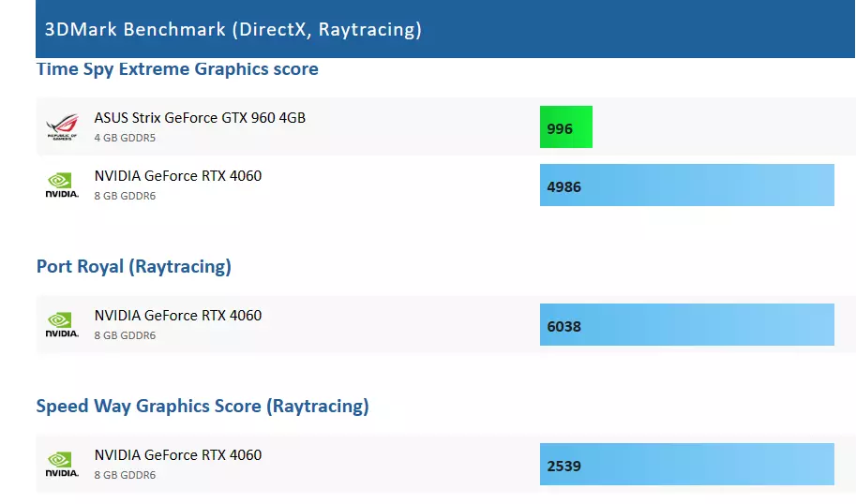Click 8 GB GDDR6 label in Speed Way row
Viewport: 856px width, 504px height.
(125, 475)
